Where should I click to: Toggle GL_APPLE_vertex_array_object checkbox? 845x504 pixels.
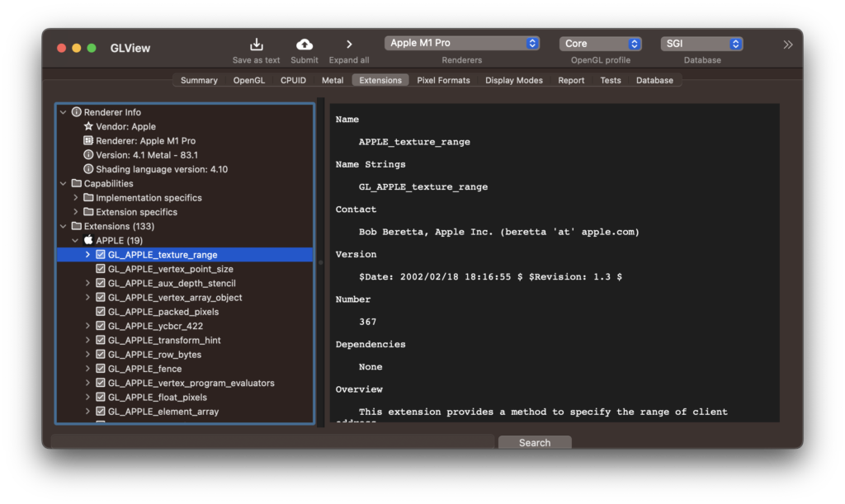[x=100, y=297]
